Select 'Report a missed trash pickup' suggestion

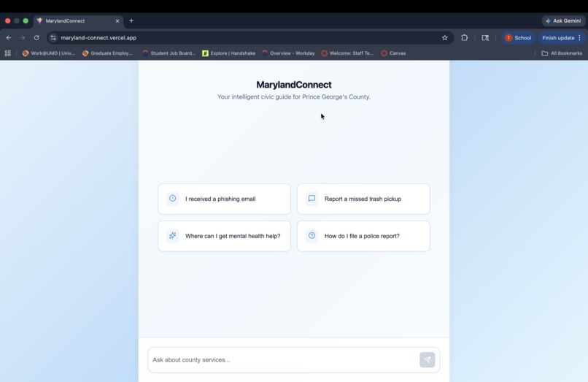(x=363, y=199)
